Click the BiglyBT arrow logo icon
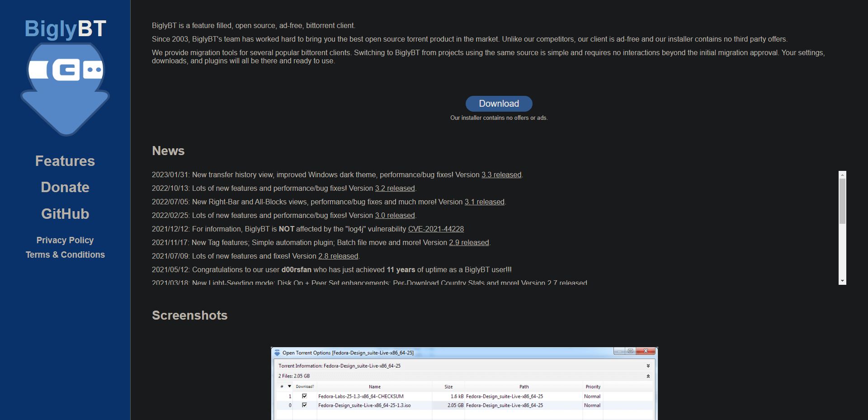 [x=65, y=89]
